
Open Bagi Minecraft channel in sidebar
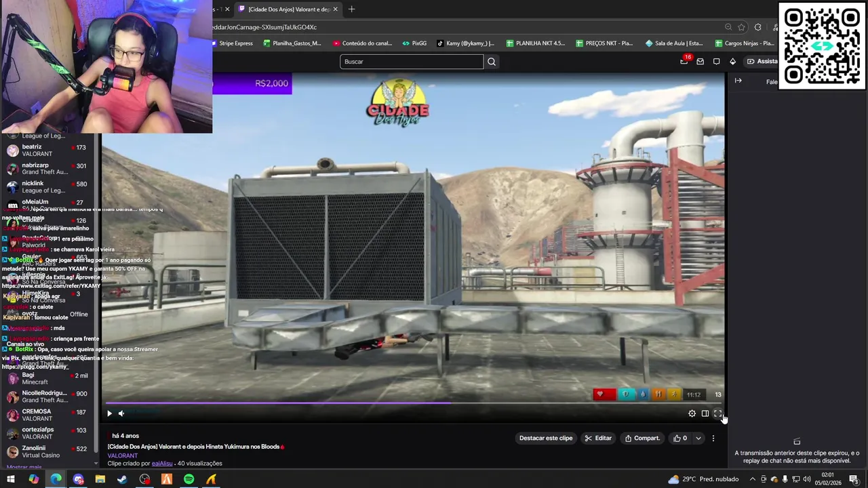point(47,378)
